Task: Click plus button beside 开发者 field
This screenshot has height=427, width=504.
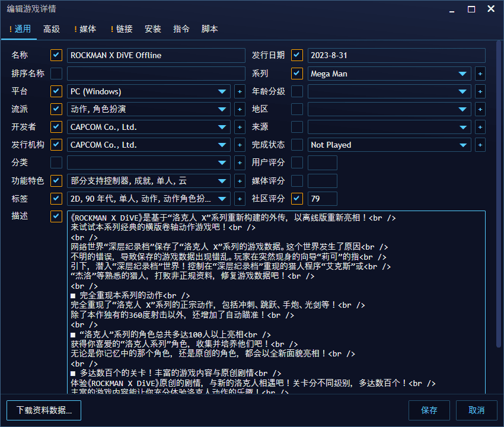Action: (240, 127)
